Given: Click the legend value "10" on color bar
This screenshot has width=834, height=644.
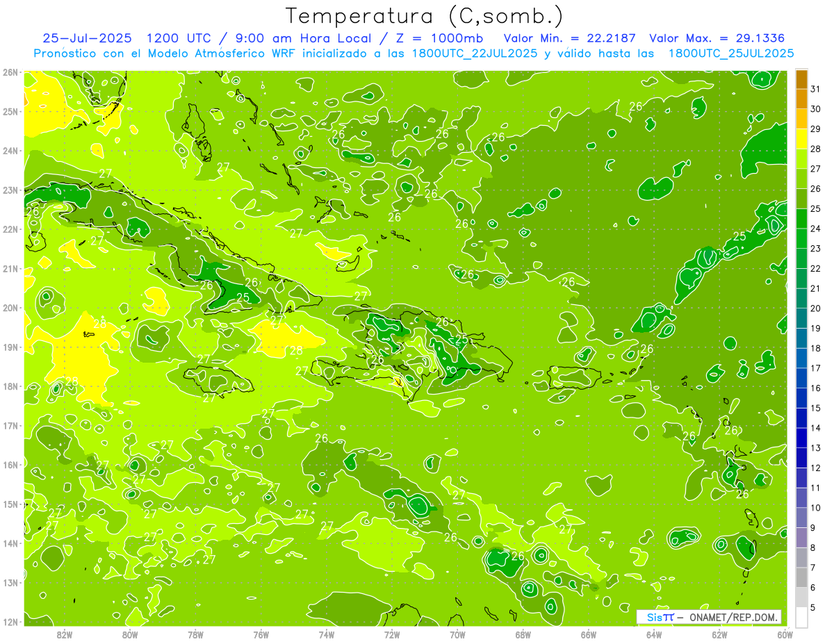Looking at the screenshot, I should [816, 508].
